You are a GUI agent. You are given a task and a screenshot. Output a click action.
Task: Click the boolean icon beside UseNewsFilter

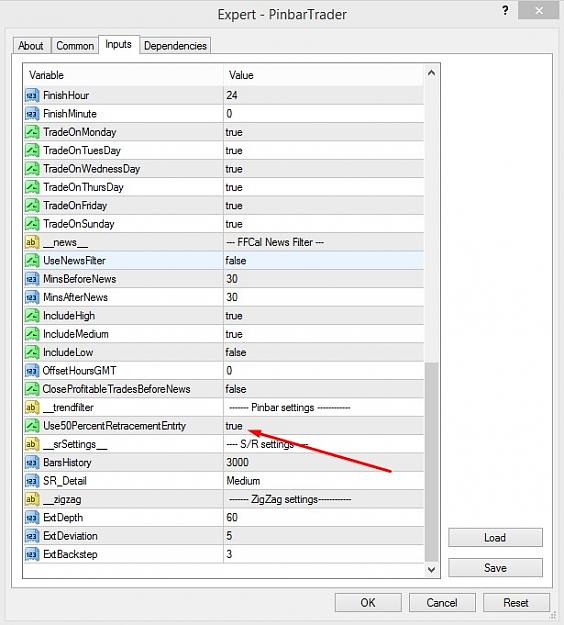32,260
